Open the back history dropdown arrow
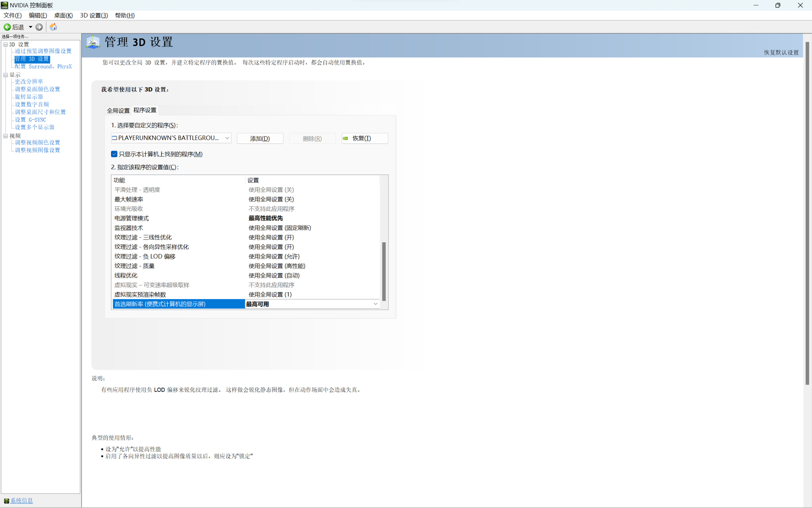 [x=31, y=27]
